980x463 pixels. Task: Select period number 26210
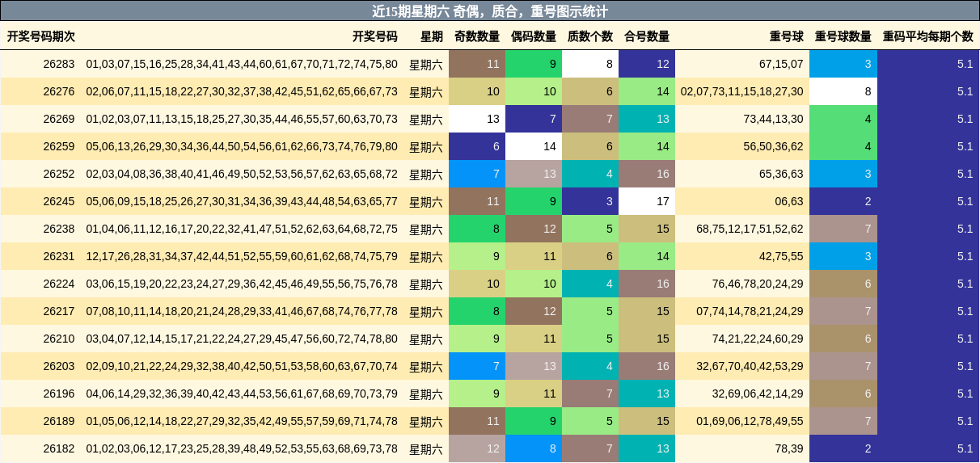click(x=59, y=339)
